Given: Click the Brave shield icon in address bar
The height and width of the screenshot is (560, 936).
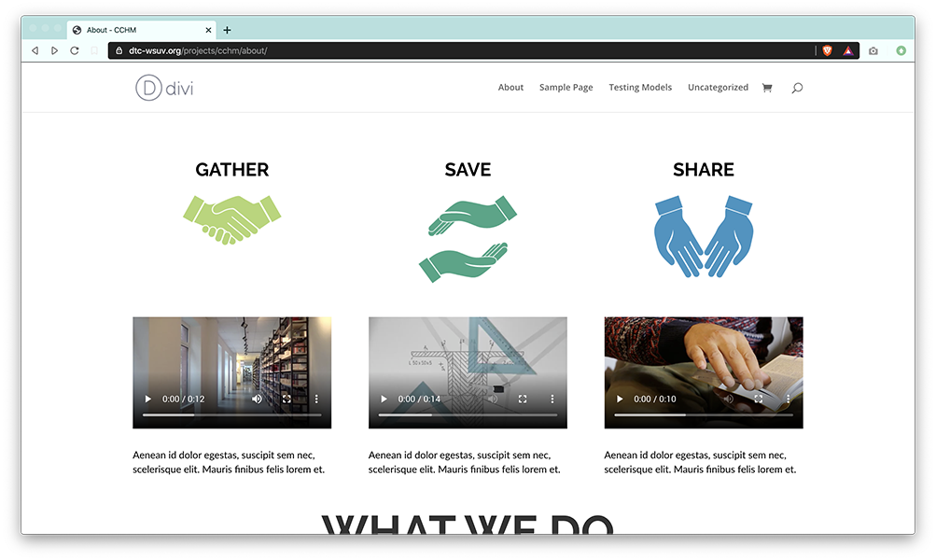Looking at the screenshot, I should pos(828,50).
